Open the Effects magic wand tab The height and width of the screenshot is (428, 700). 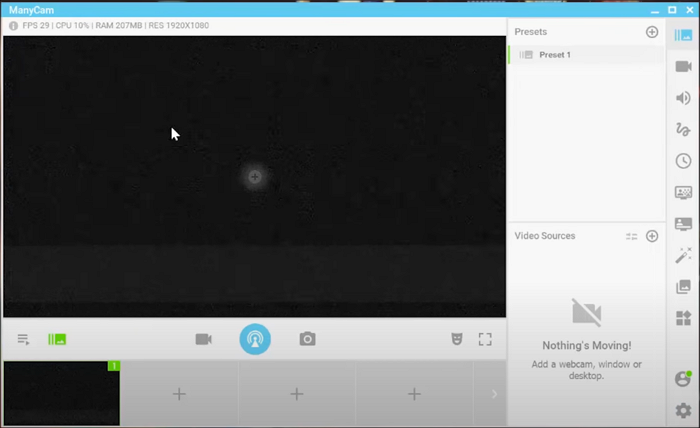pyautogui.click(x=683, y=255)
